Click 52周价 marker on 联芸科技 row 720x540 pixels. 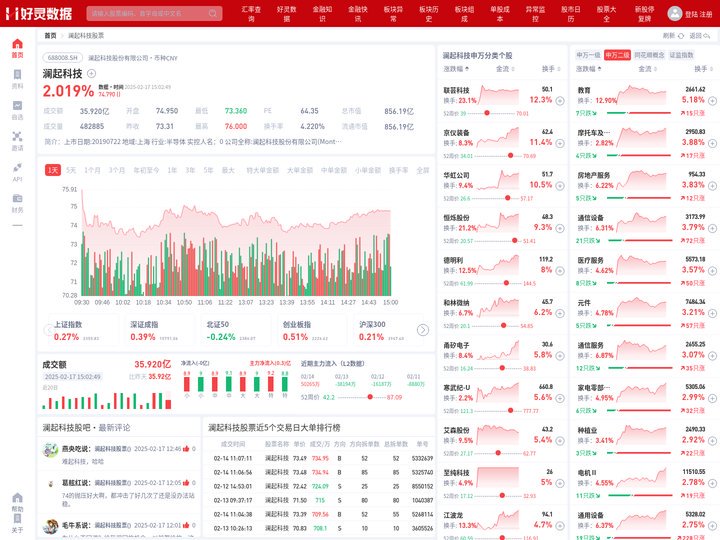[x=487, y=113]
